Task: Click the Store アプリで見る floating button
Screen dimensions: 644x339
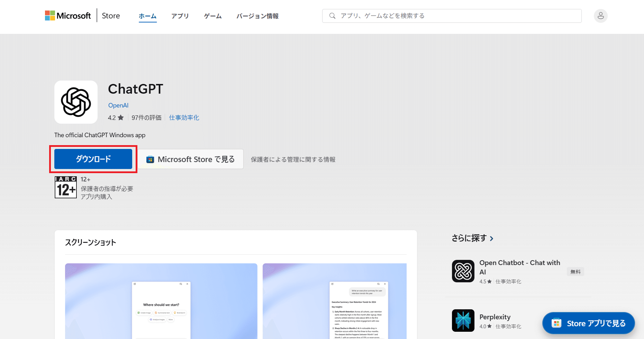Action: (589, 323)
